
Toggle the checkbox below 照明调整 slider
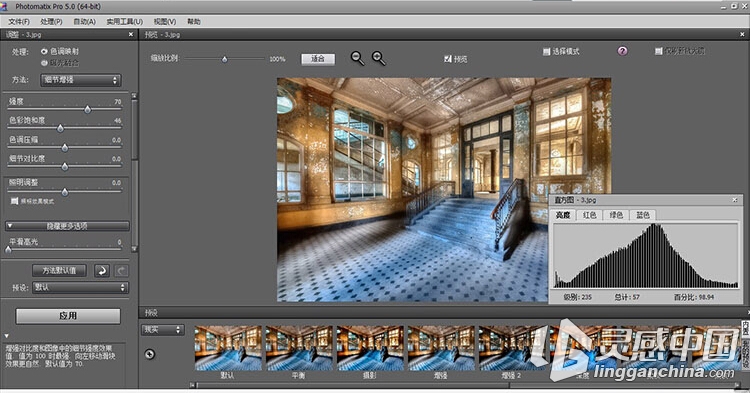click(14, 201)
